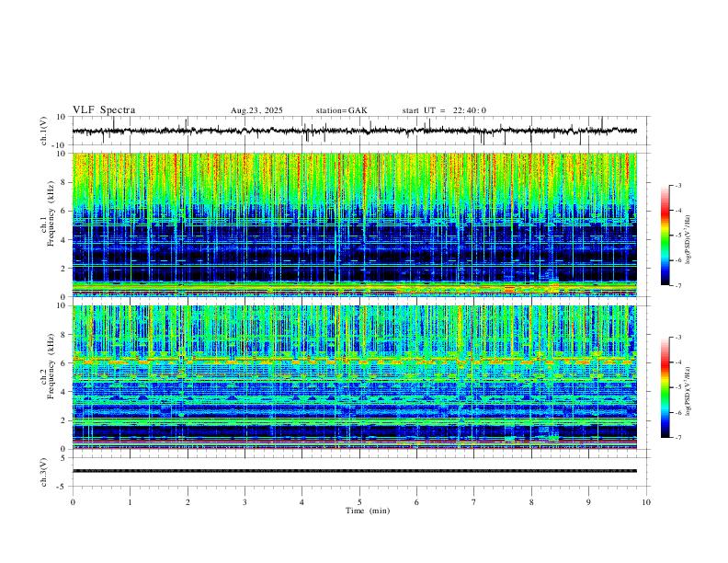Click the "start UT = 22:40:0" text

(x=444, y=110)
